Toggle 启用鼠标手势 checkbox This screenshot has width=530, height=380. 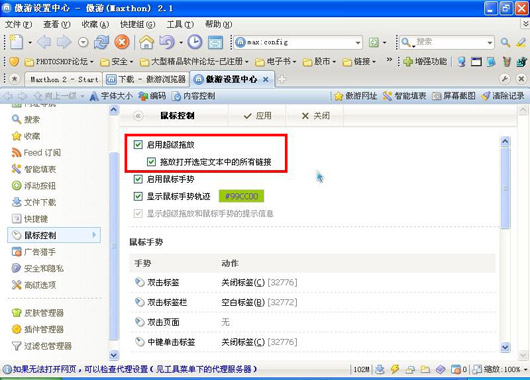tap(138, 179)
